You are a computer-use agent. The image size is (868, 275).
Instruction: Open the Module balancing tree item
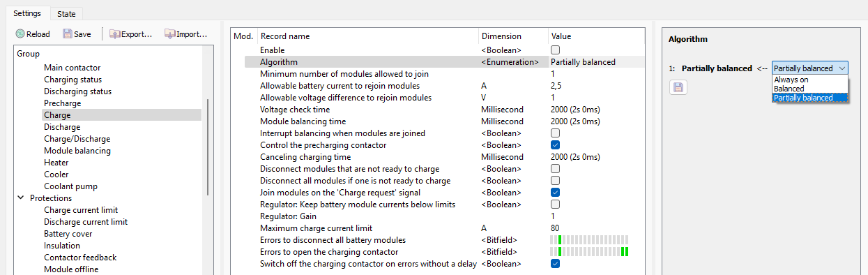77,151
